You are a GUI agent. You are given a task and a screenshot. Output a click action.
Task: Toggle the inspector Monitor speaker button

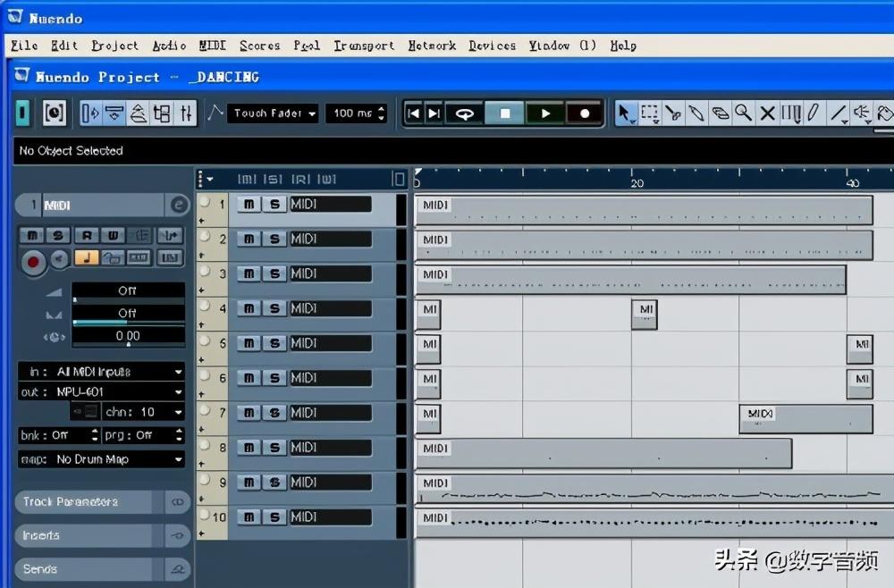click(x=59, y=259)
